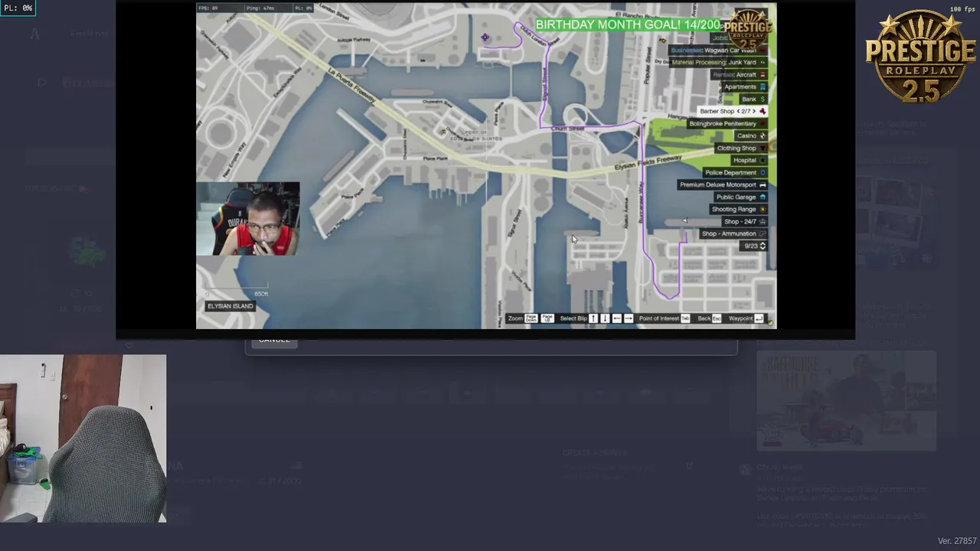Click the small yellow blip near Port of Los Santos
Image resolution: width=980 pixels, height=551 pixels.
(443, 132)
